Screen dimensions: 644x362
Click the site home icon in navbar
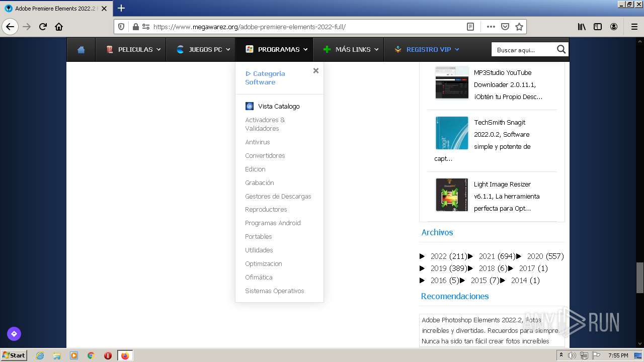click(81, 49)
